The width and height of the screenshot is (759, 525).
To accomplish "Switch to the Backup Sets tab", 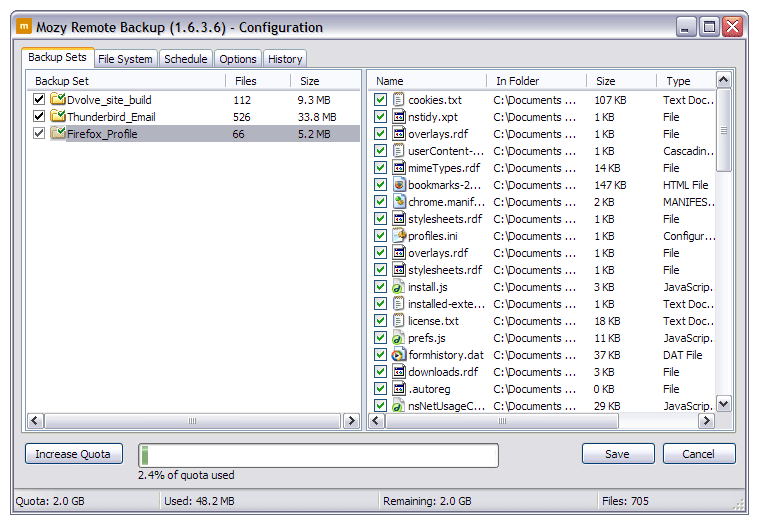I will point(57,57).
